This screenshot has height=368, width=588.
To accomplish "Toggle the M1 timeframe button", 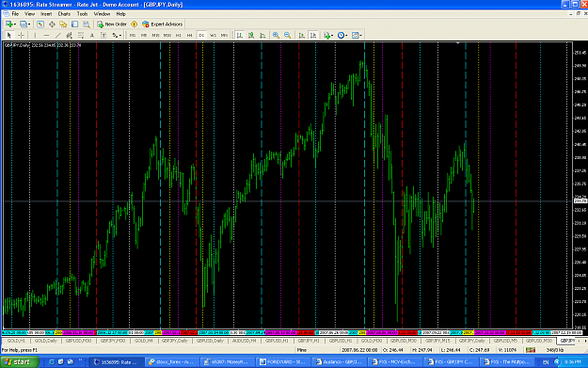I will 133,35.
